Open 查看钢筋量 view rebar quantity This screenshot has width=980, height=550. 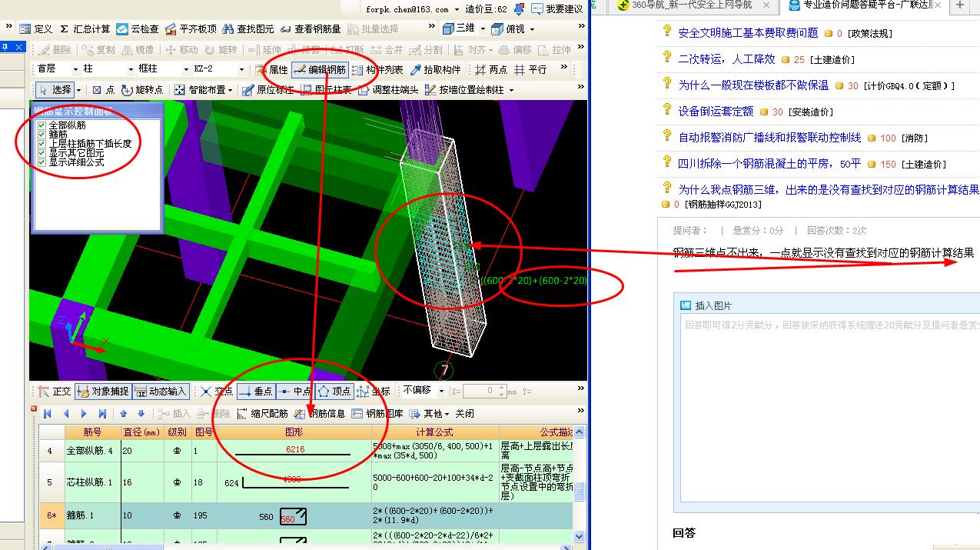(x=310, y=29)
